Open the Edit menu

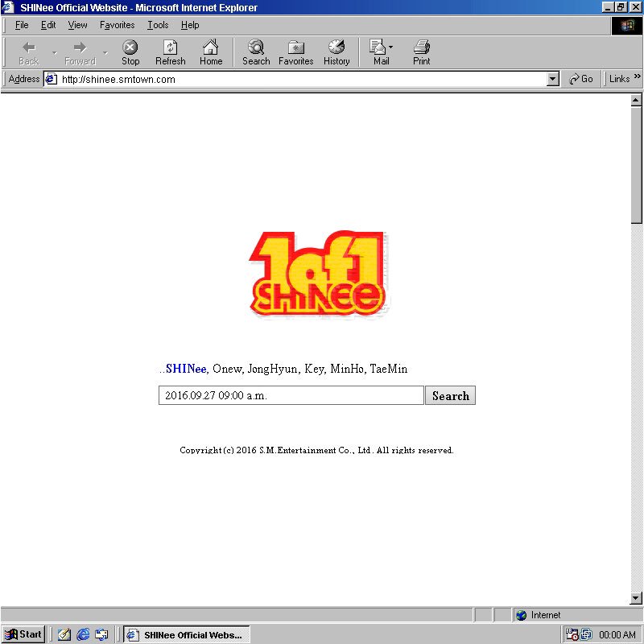pos(48,25)
